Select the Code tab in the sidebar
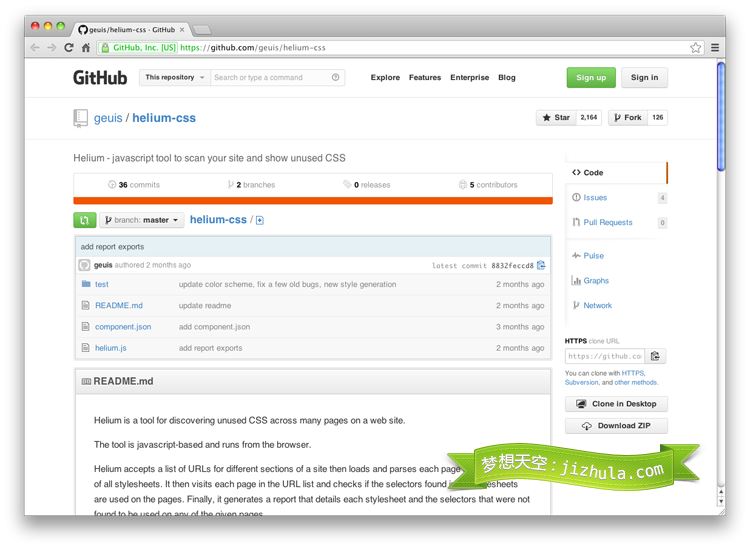Screen dimensions: 750x549 [x=616, y=173]
